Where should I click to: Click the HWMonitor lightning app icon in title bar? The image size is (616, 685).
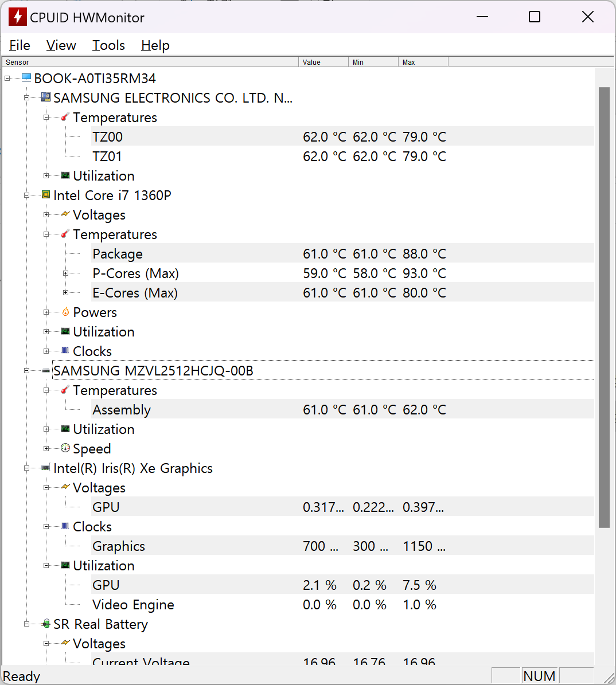(x=17, y=17)
